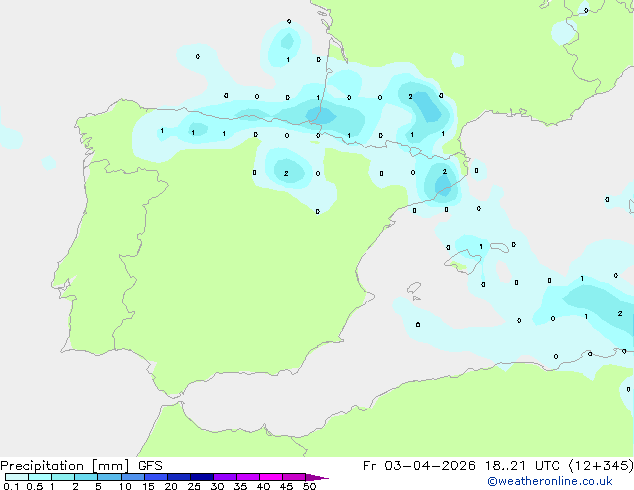Viewport: 634px width, 490px height.
Task: Select the '18..21 UTC' time text
Action: point(522,466)
